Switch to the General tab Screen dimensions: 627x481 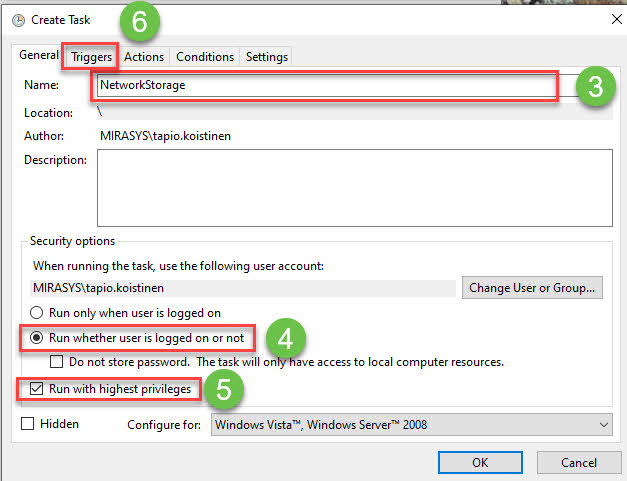36,57
